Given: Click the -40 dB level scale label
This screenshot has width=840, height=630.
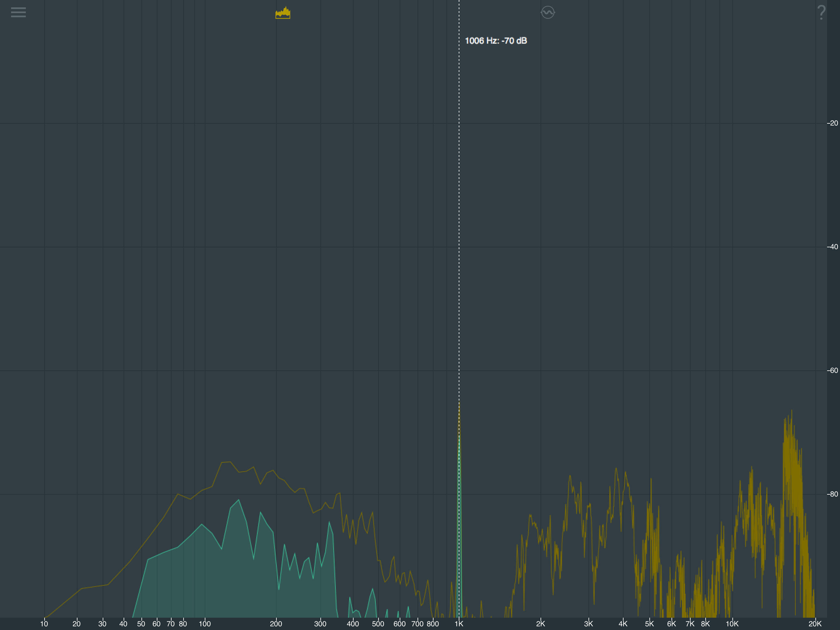Looking at the screenshot, I should coord(832,247).
